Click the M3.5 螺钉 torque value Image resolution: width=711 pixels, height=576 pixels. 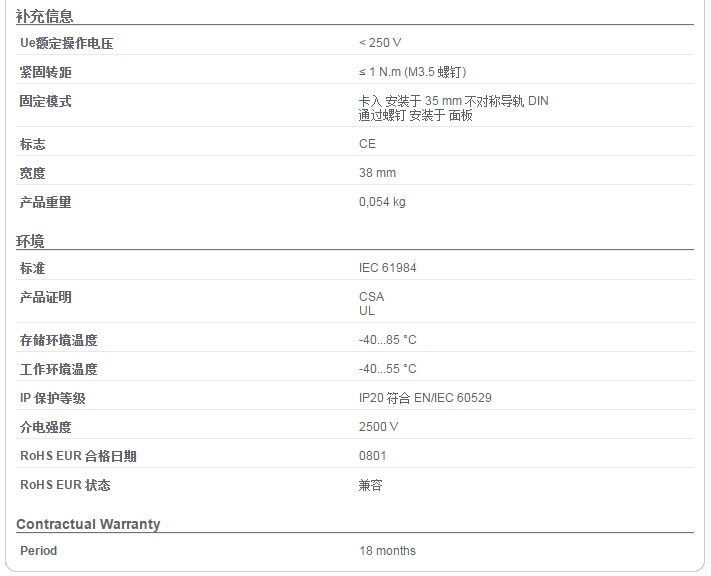[x=413, y=72]
